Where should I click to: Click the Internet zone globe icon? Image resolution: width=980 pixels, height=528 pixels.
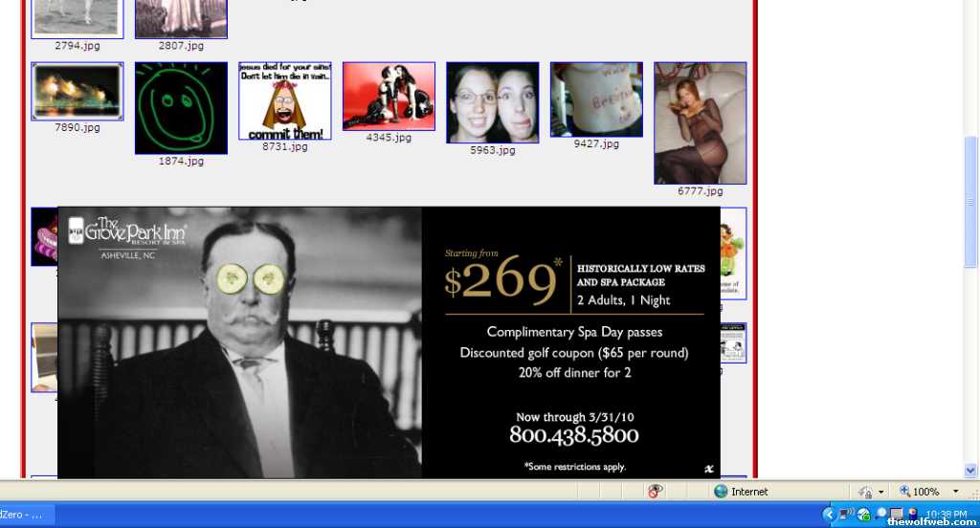click(721, 492)
